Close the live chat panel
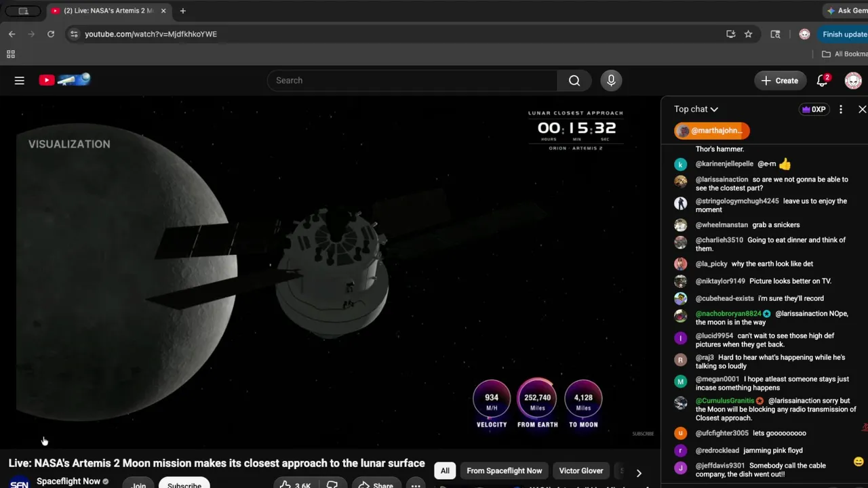Image resolution: width=868 pixels, height=488 pixels. [x=862, y=109]
